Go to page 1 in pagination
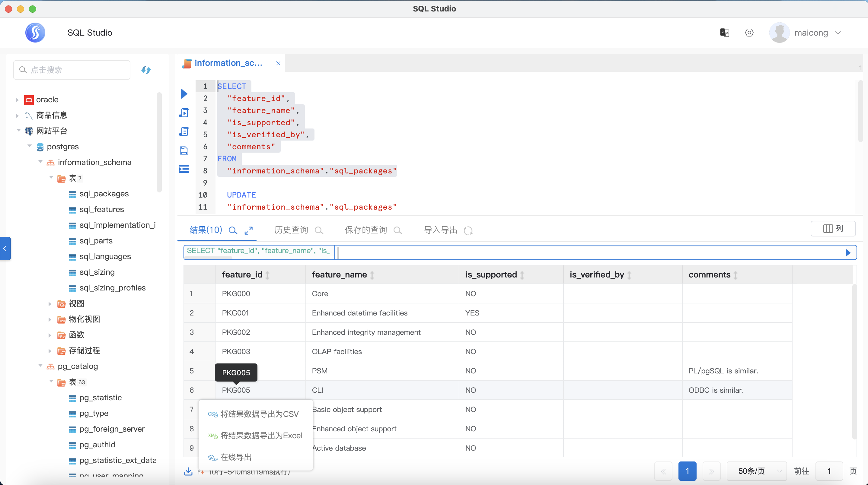Viewport: 868px width, 485px height. (688, 471)
